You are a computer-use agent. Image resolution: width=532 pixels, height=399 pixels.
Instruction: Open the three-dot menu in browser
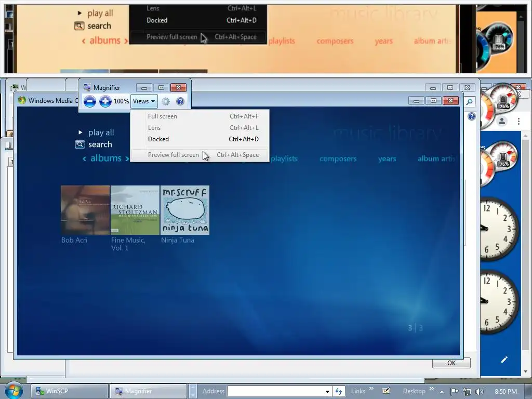tap(518, 121)
